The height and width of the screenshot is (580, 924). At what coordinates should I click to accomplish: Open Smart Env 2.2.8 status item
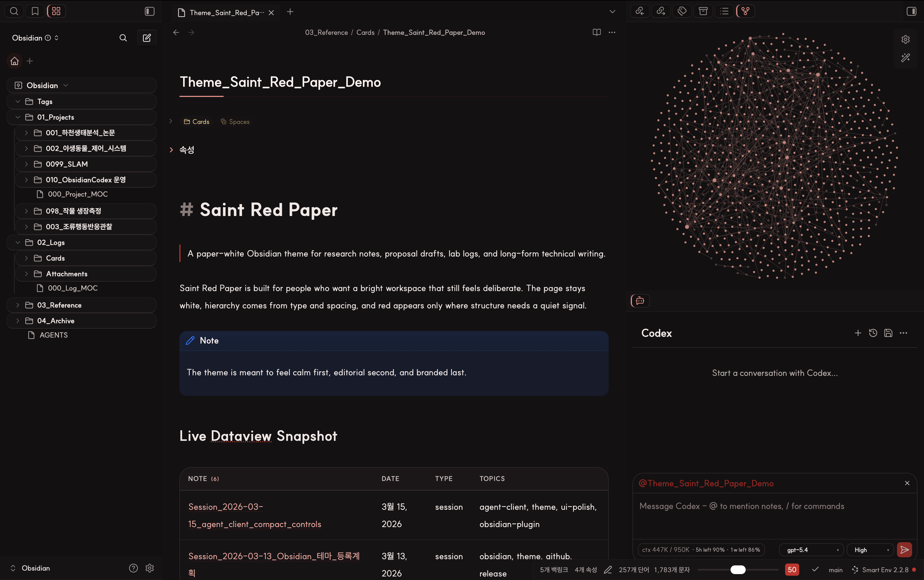(884, 570)
